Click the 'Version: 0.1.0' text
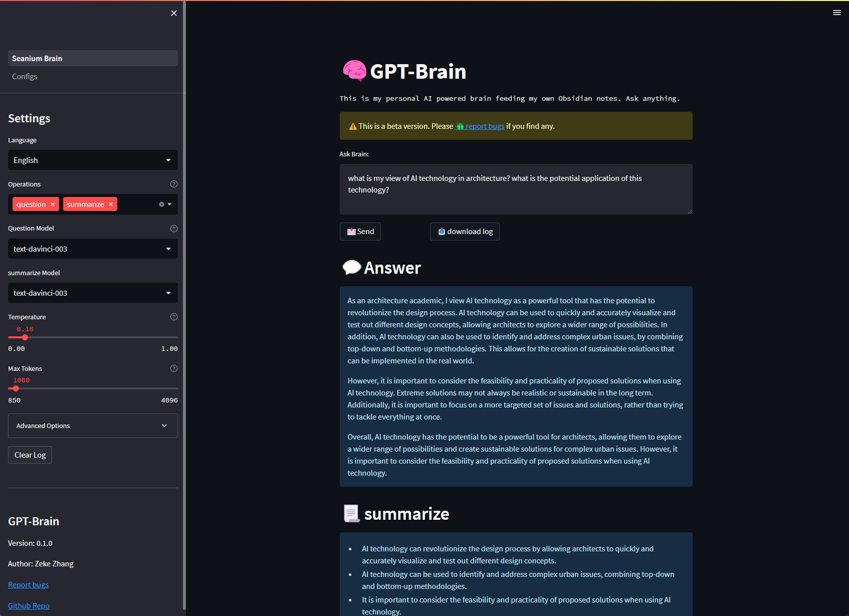849x616 pixels. 30,543
